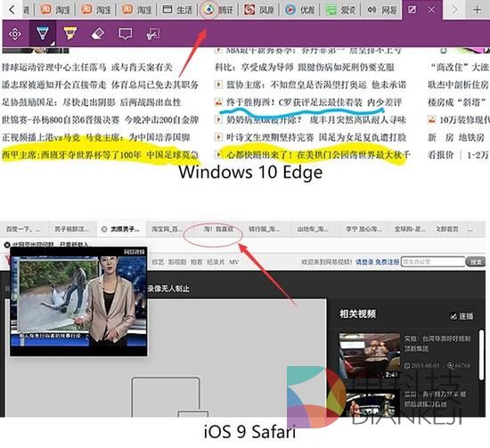The height and width of the screenshot is (448, 490).
Task: Toggle the 连播 autoplay checkbox
Action: pos(453,316)
